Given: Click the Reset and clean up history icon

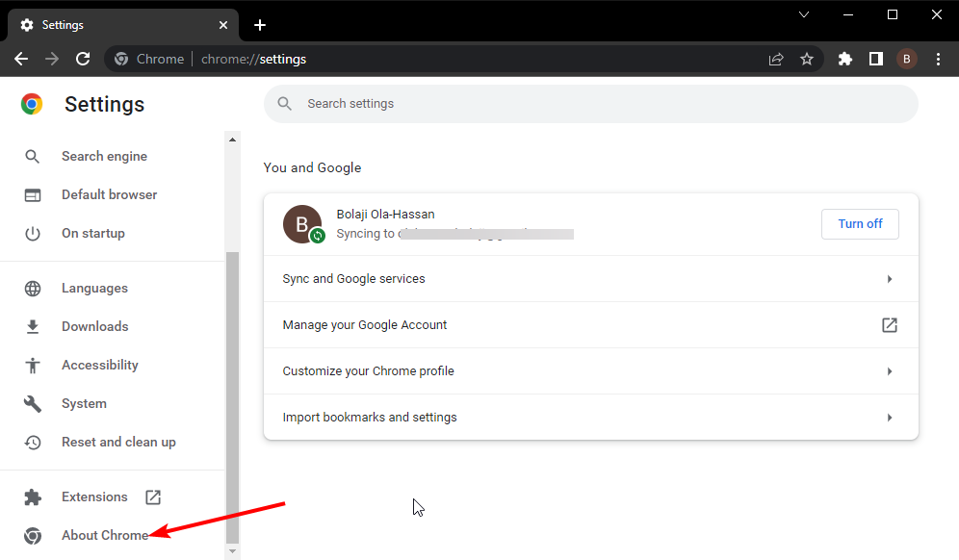Looking at the screenshot, I should click(33, 443).
